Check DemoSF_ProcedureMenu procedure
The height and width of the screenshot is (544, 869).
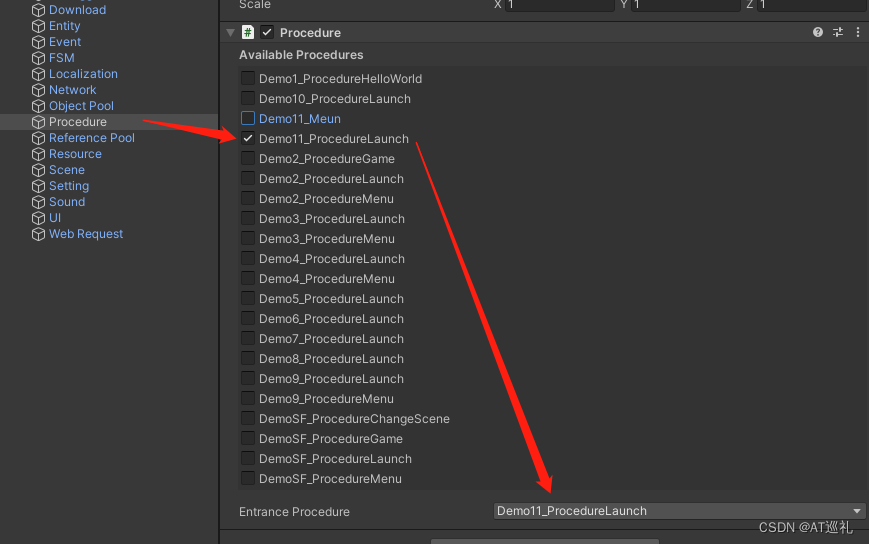click(x=248, y=478)
